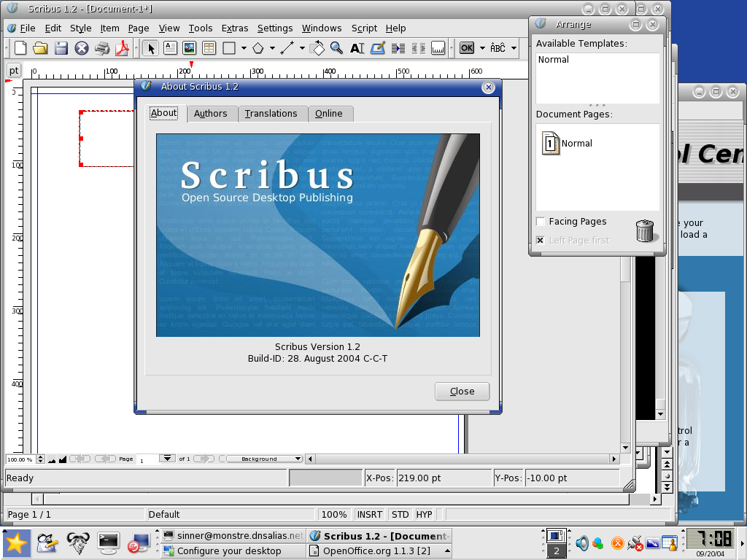Click the trash can in Arrange panel

(645, 230)
